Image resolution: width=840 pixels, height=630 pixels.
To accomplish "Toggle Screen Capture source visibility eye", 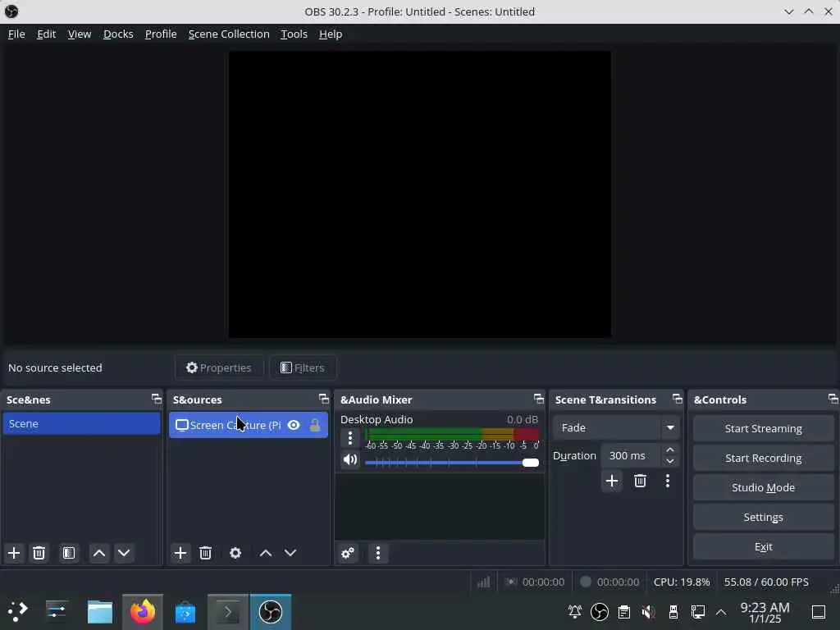I will tap(294, 425).
